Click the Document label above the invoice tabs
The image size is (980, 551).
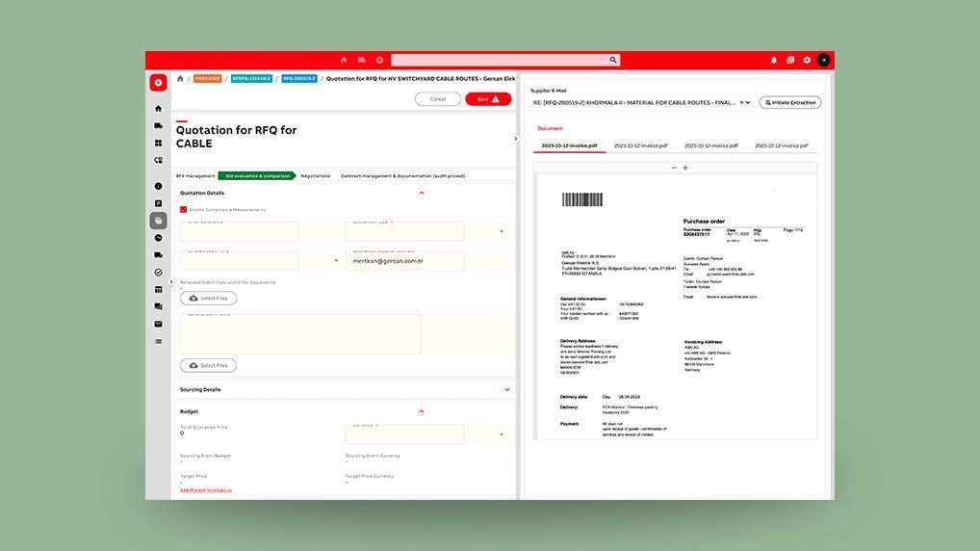pos(550,128)
